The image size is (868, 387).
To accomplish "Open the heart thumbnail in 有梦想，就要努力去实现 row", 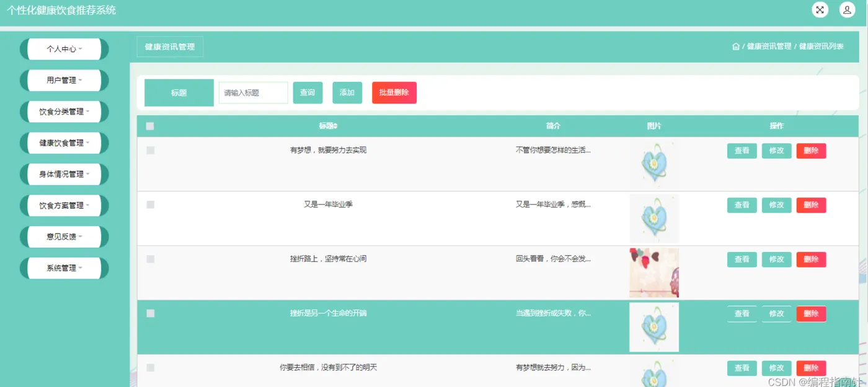I will pos(654,164).
